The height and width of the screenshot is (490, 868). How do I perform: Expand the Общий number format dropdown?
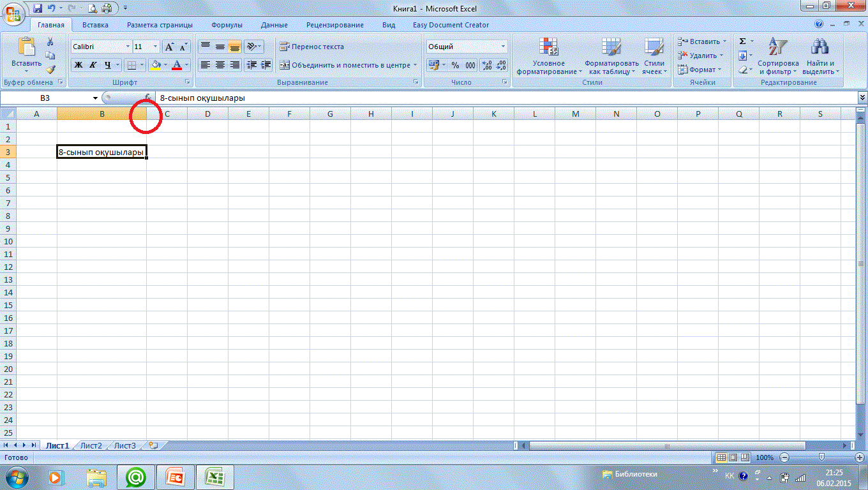pyautogui.click(x=503, y=47)
